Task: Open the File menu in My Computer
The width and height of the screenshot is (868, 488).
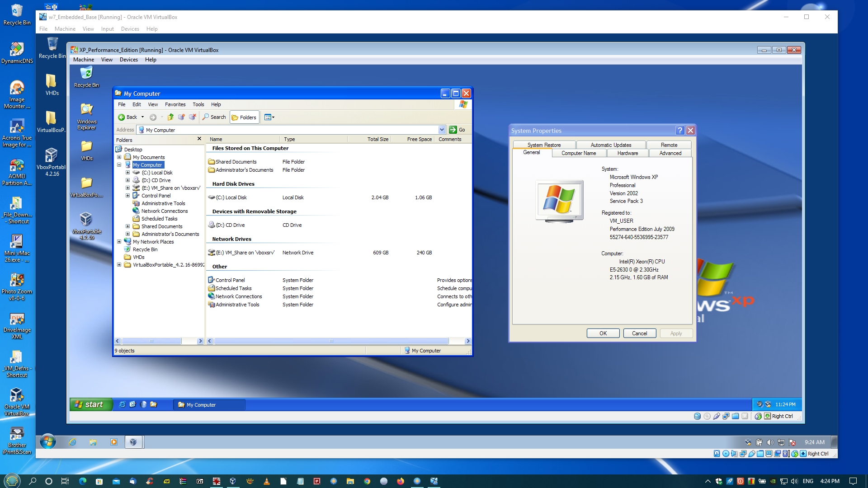Action: click(x=122, y=104)
